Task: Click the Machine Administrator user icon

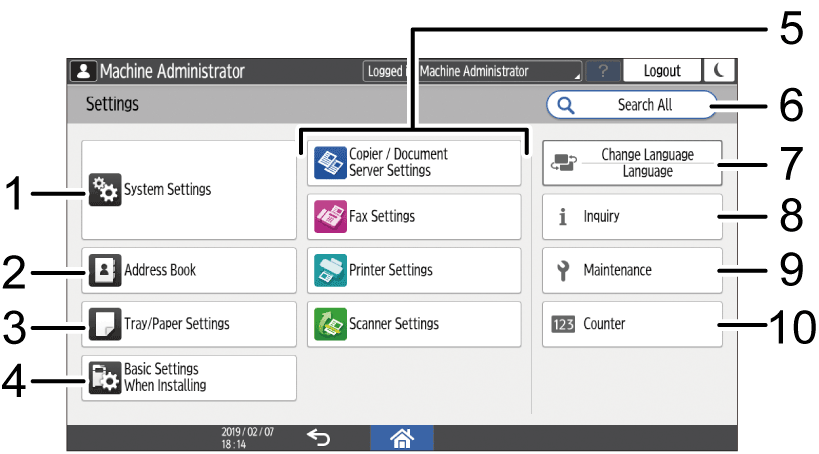Action: 84,71
